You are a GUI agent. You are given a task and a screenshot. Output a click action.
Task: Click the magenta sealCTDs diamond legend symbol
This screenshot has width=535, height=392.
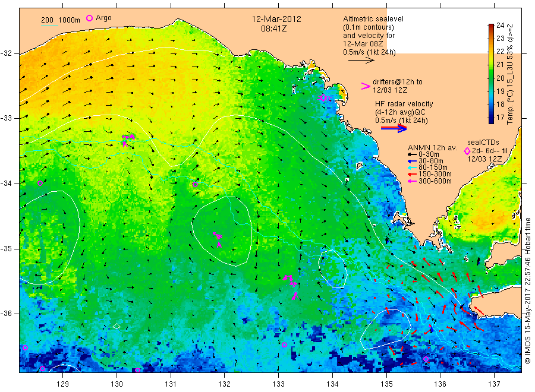pos(467,151)
